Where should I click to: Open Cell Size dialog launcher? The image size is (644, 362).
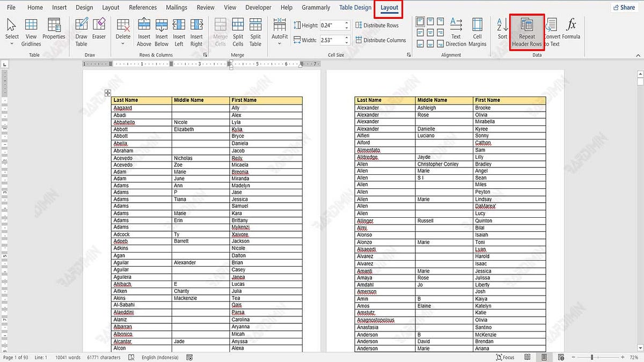click(x=409, y=55)
